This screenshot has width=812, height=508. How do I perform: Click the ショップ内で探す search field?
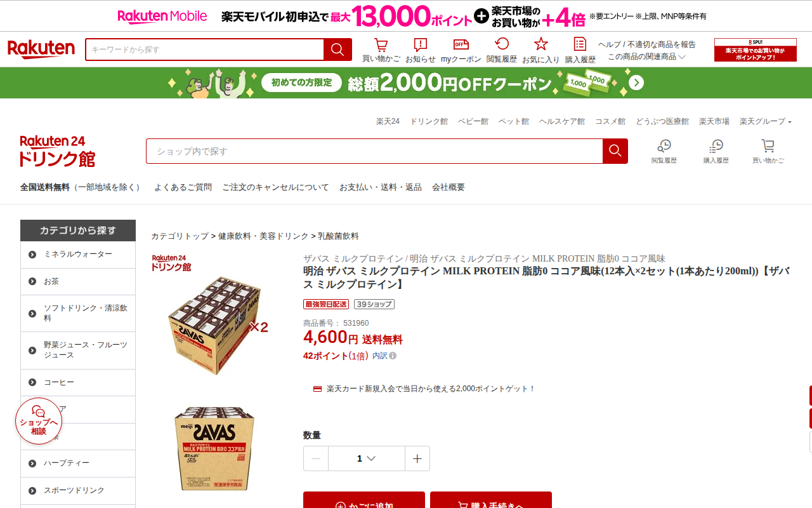pyautogui.click(x=374, y=151)
